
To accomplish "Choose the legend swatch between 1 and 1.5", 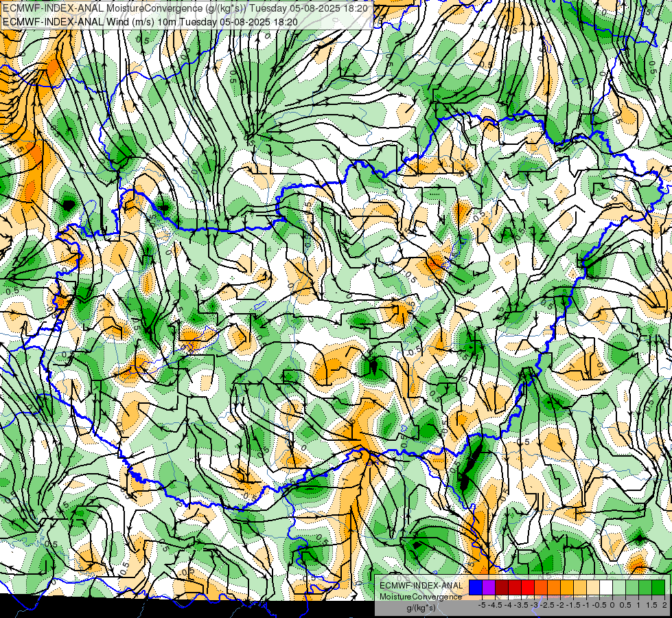I will click(x=645, y=587).
